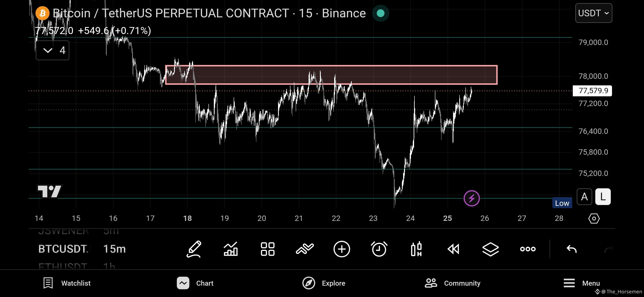Tap the Bitcoin symbol logo
This screenshot has width=644, height=297.
[42, 13]
